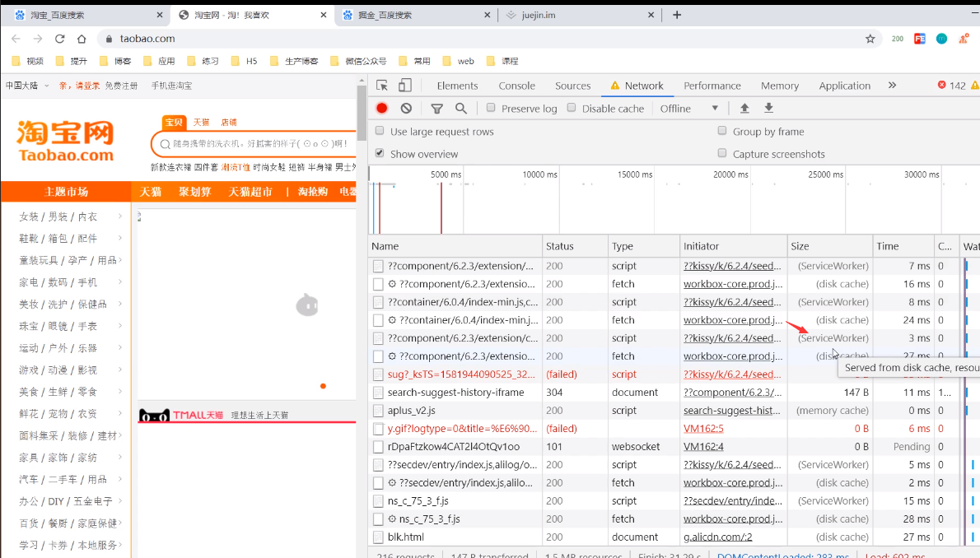
Task: Tick the Disable cache checkbox
Action: pyautogui.click(x=572, y=108)
